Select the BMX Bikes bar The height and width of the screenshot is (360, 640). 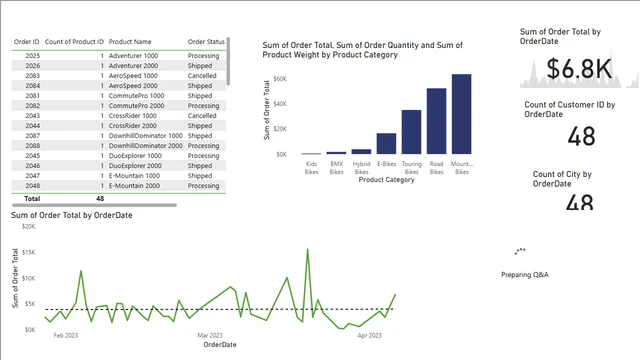coord(336,153)
